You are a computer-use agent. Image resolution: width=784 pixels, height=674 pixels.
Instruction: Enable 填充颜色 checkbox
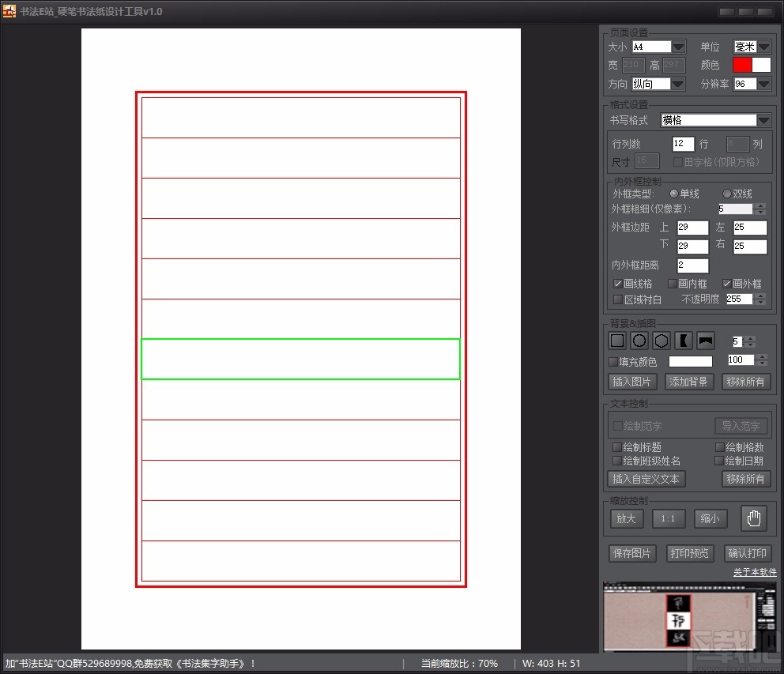[x=613, y=362]
